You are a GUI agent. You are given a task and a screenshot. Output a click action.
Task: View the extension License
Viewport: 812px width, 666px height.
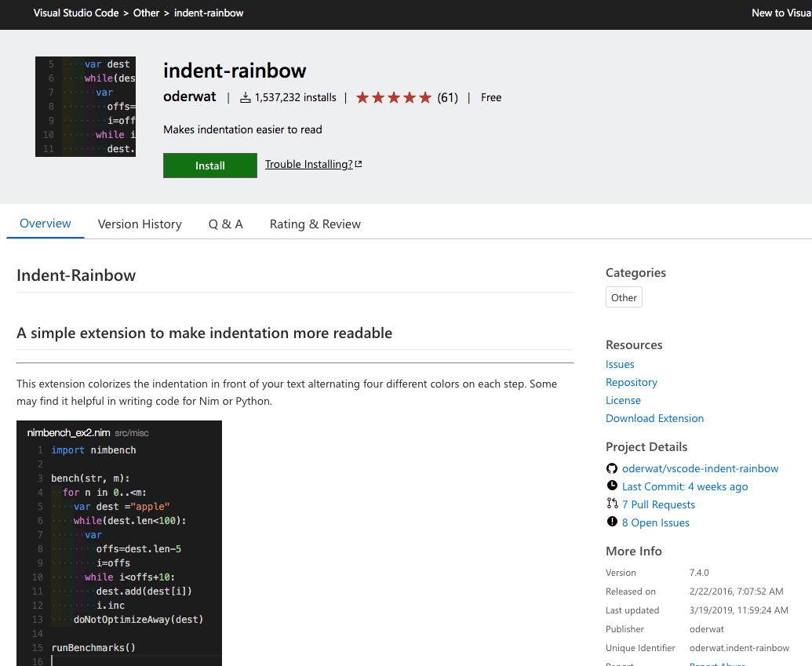click(623, 400)
